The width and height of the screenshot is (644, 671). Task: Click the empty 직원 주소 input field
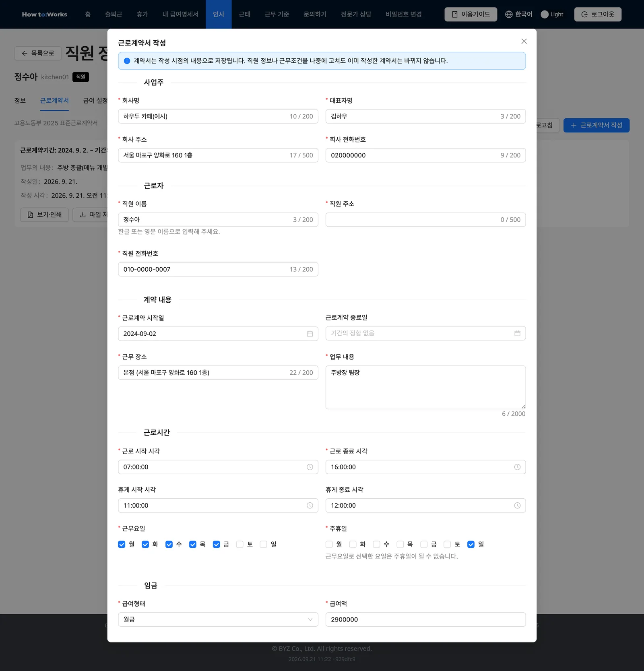pyautogui.click(x=425, y=220)
